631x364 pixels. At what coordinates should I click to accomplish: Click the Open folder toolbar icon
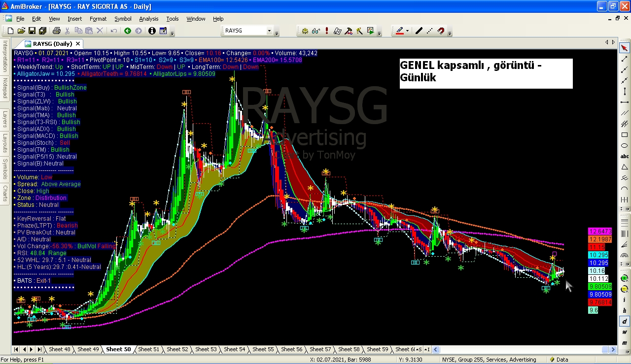click(x=21, y=31)
